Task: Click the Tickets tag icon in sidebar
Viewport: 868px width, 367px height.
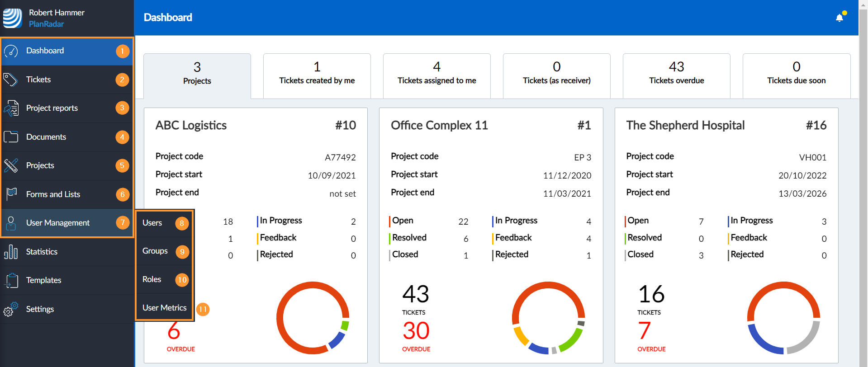Action: tap(11, 80)
